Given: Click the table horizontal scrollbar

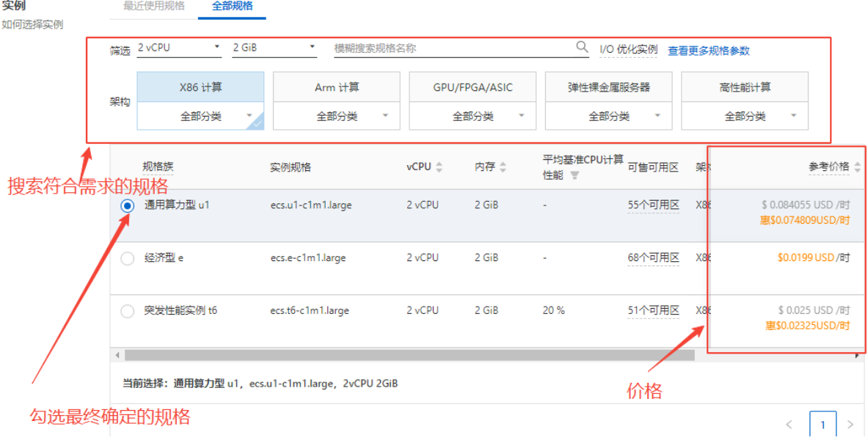Looking at the screenshot, I should (x=409, y=356).
